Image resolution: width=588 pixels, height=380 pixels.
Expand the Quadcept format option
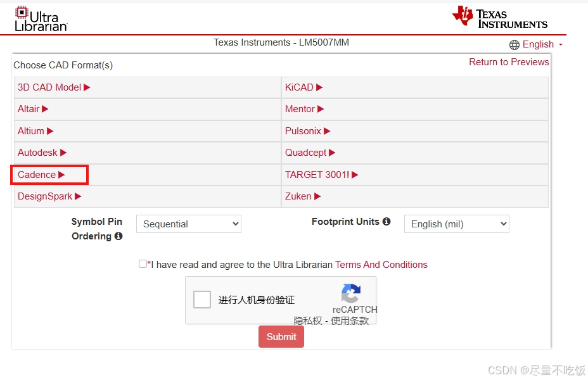pyautogui.click(x=310, y=153)
